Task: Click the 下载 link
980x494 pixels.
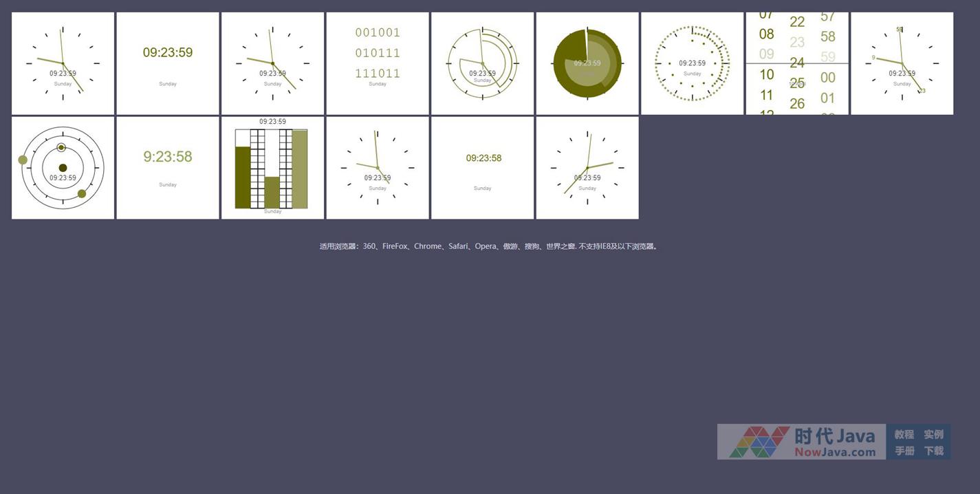Action: pos(933,451)
